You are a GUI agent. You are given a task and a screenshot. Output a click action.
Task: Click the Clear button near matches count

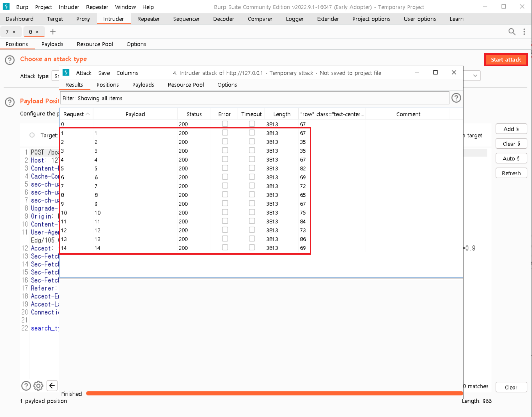pyautogui.click(x=511, y=387)
